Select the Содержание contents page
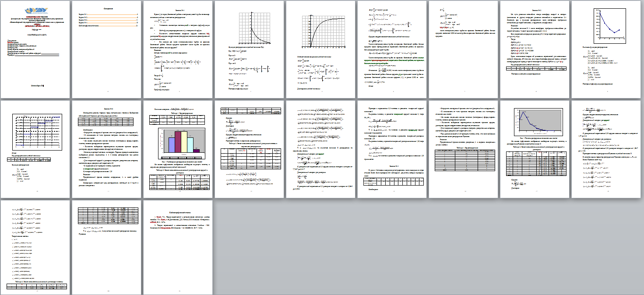 click(107, 50)
